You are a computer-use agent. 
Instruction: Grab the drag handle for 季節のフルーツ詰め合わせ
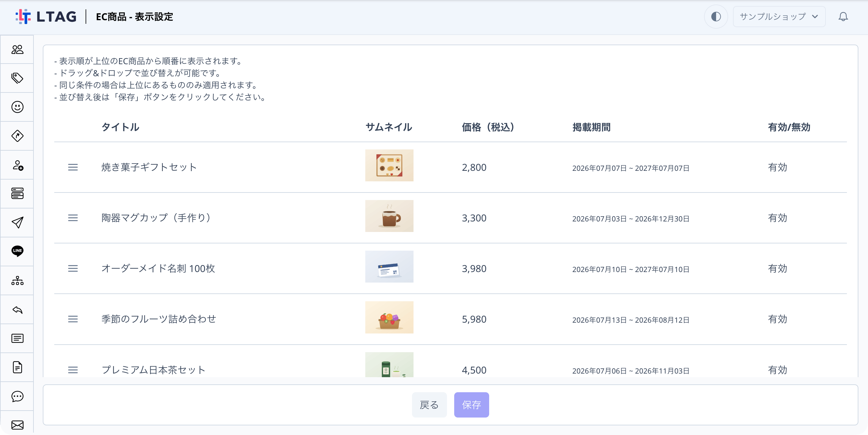[73, 319]
